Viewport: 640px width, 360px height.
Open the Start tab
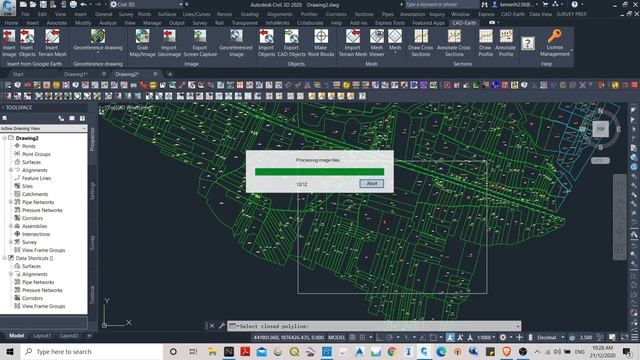[x=18, y=74]
